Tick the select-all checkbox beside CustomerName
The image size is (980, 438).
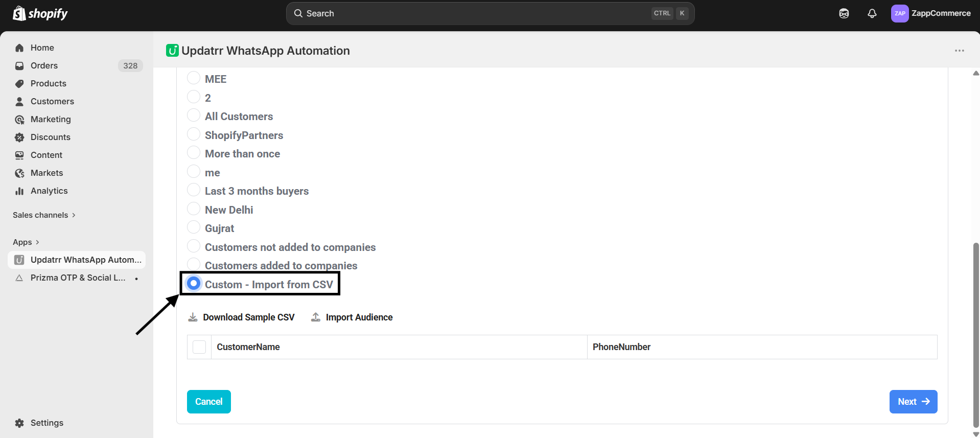click(199, 347)
